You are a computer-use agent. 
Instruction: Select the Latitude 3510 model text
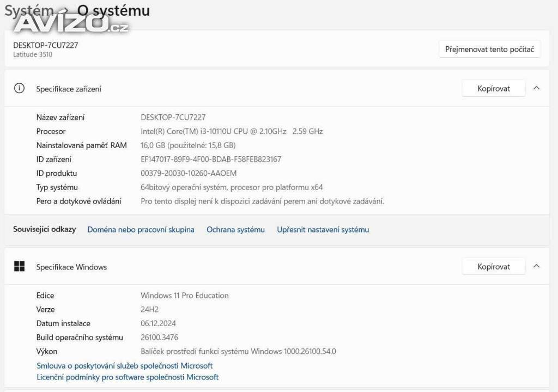33,54
